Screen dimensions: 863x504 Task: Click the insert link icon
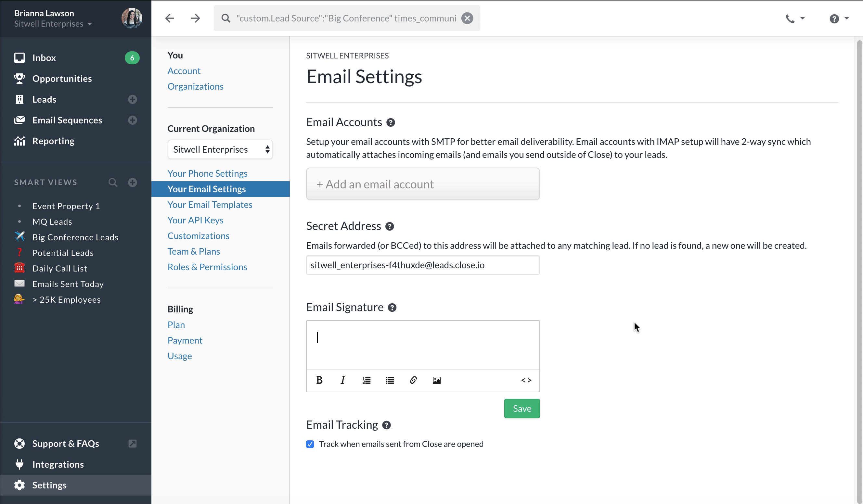tap(413, 380)
